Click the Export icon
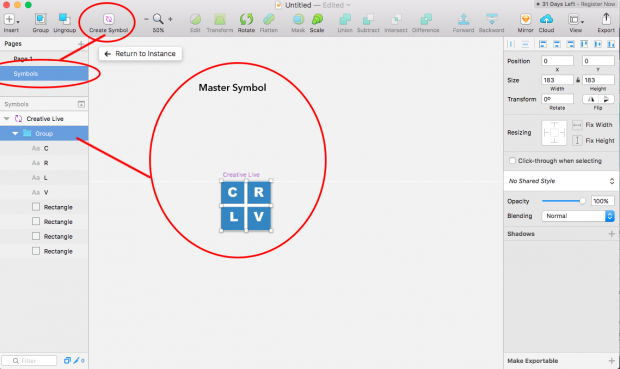620x369 pixels. point(606,19)
